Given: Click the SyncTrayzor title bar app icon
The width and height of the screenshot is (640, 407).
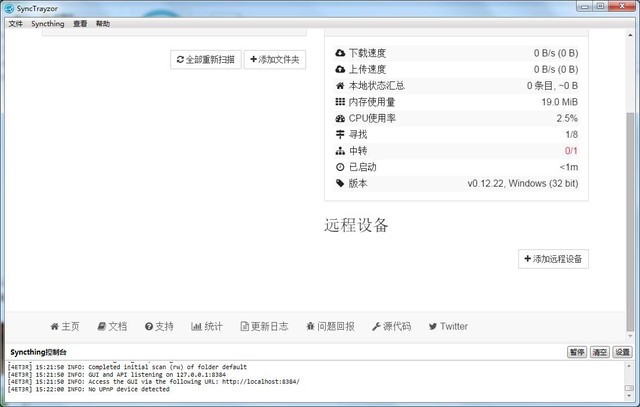Looking at the screenshot, I should 9,9.
